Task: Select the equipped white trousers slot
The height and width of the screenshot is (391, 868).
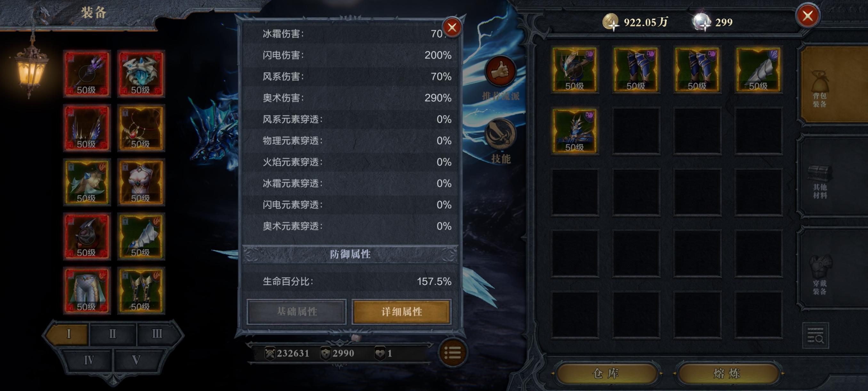Action: click(x=87, y=290)
